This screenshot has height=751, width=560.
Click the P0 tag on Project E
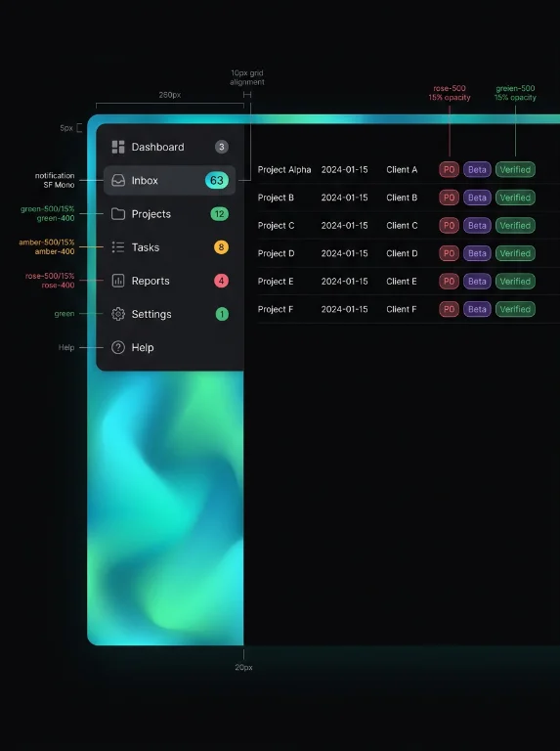pos(449,282)
